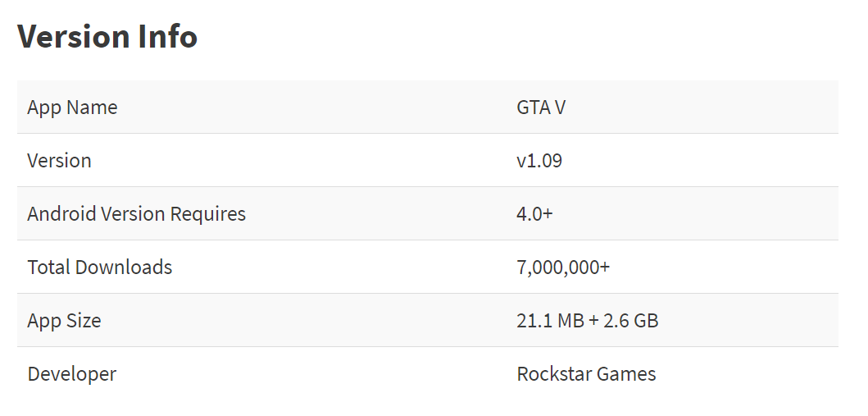Screen dimensions: 868x416
Task: Select the App Size label
Action: tap(64, 321)
